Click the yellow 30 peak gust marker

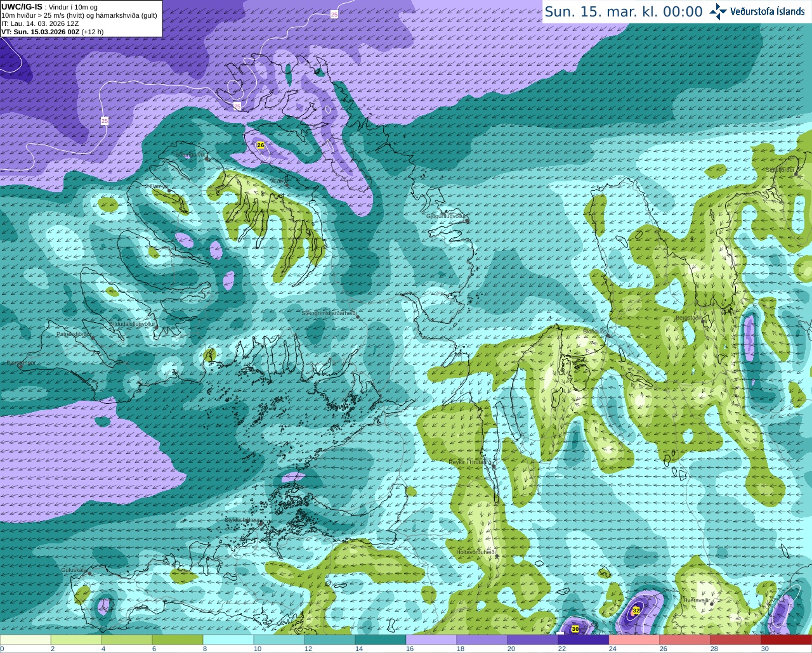[575, 629]
